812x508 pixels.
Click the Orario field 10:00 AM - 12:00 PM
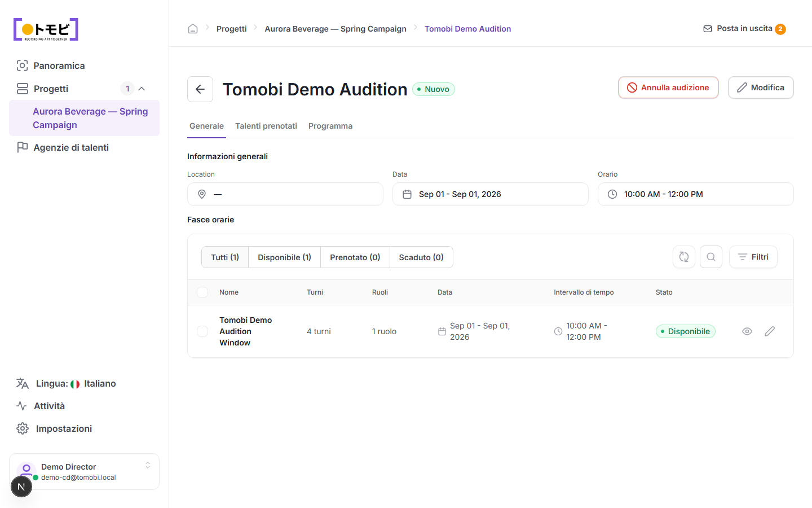pyautogui.click(x=696, y=194)
